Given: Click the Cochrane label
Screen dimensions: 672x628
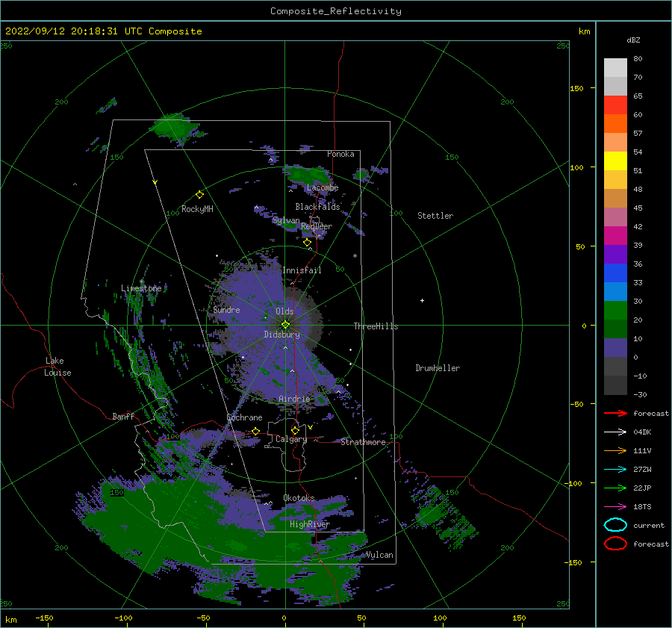Looking at the screenshot, I should (x=244, y=417).
